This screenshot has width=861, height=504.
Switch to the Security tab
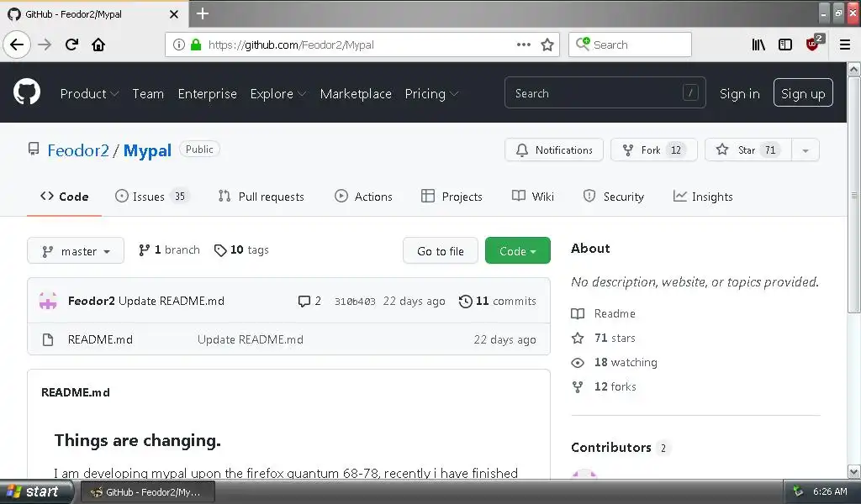tap(613, 197)
